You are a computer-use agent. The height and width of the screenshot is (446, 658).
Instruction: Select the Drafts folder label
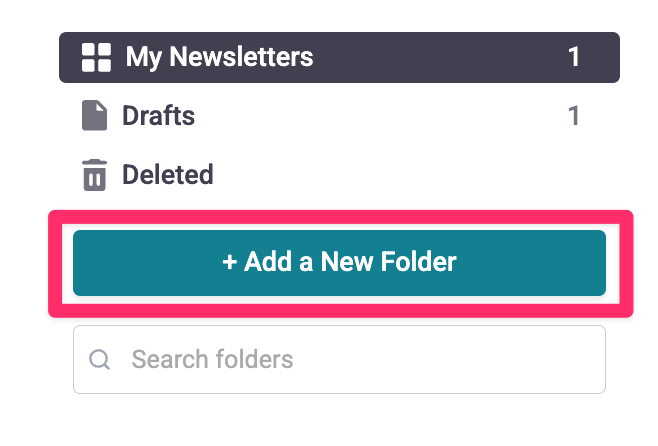(158, 116)
